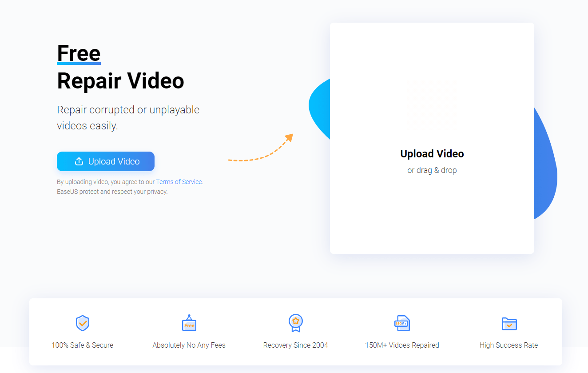Open the Terms of Service link
The height and width of the screenshot is (373, 588).
pyautogui.click(x=179, y=182)
